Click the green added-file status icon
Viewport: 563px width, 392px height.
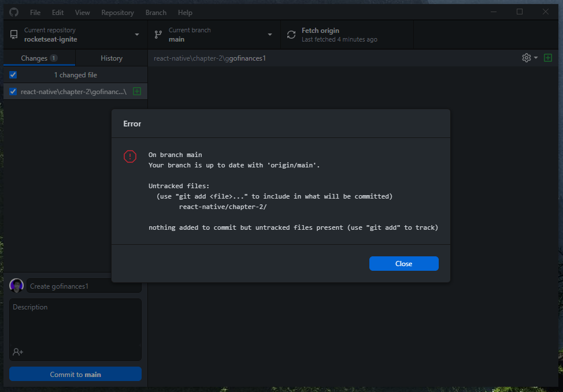point(137,91)
